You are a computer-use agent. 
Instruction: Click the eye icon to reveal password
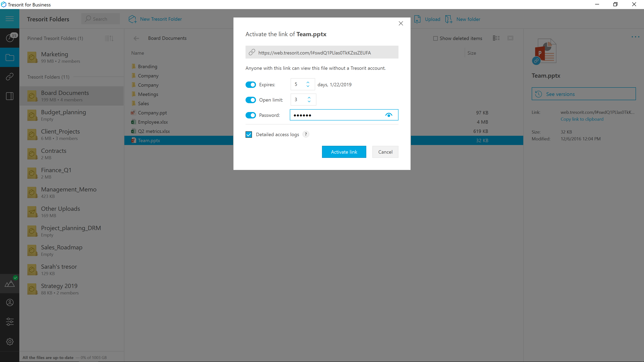(x=389, y=115)
